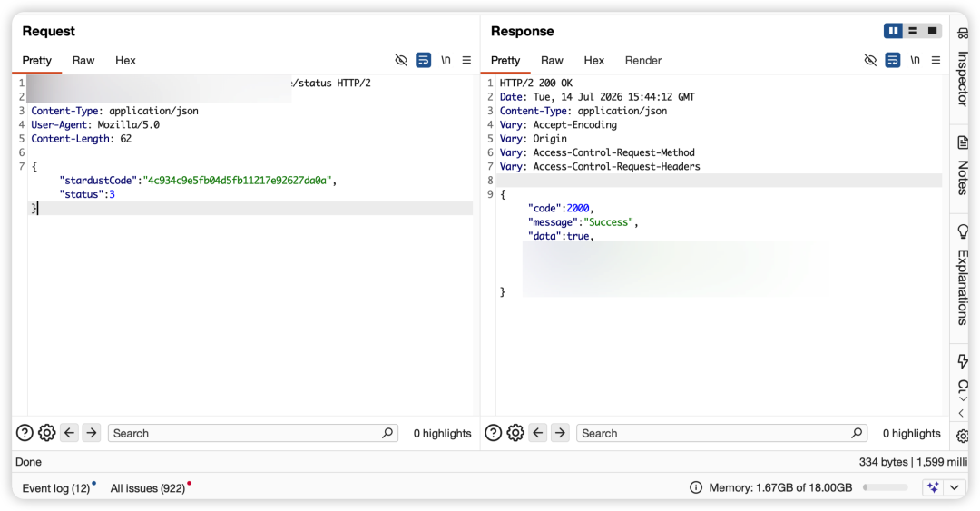Go to next match in Request search
The image size is (980, 511).
(x=92, y=433)
